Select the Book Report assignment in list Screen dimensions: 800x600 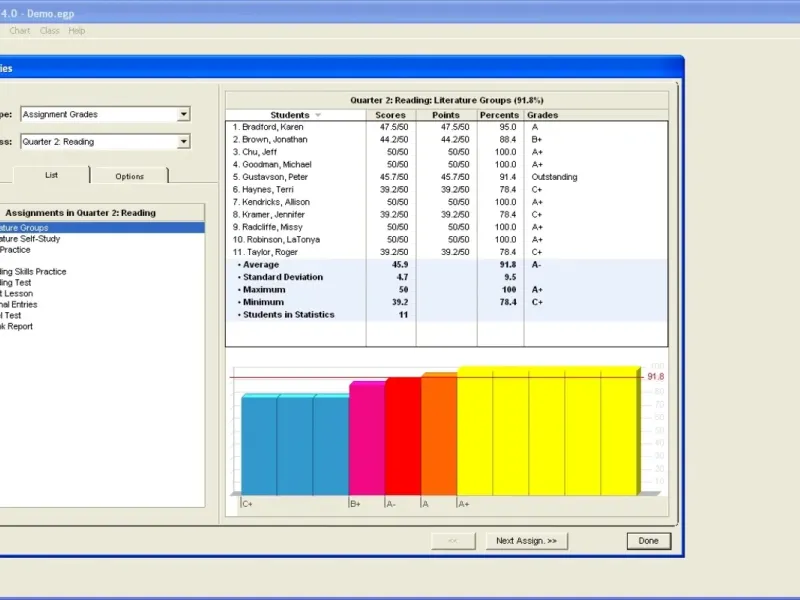pos(16,327)
